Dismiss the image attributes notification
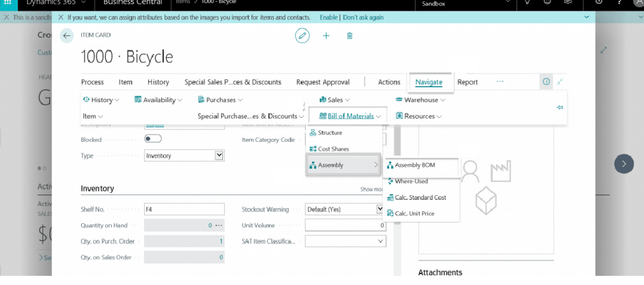The image size is (644, 285). coord(61,18)
